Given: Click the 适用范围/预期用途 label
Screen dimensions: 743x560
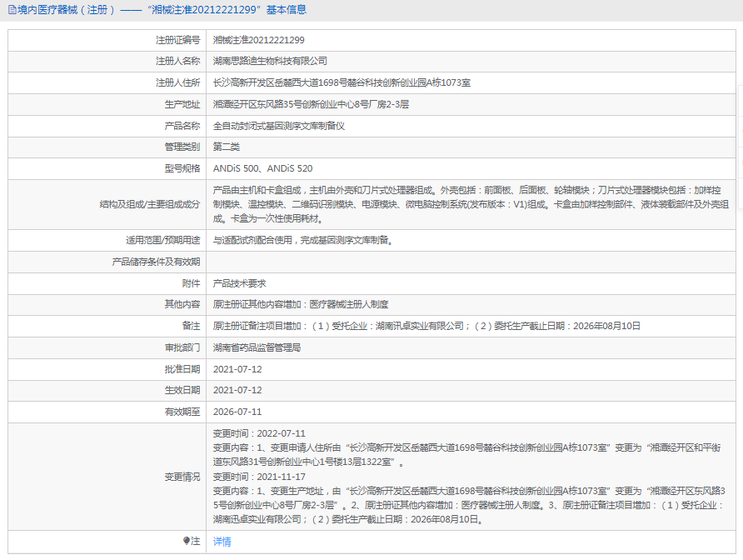Looking at the screenshot, I should pos(163,240).
